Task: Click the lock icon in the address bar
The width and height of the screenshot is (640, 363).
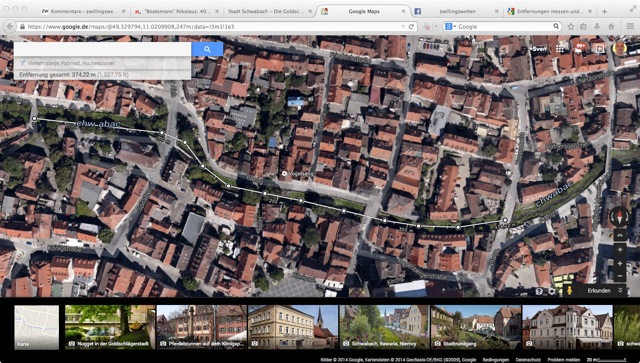Action: tap(22, 27)
